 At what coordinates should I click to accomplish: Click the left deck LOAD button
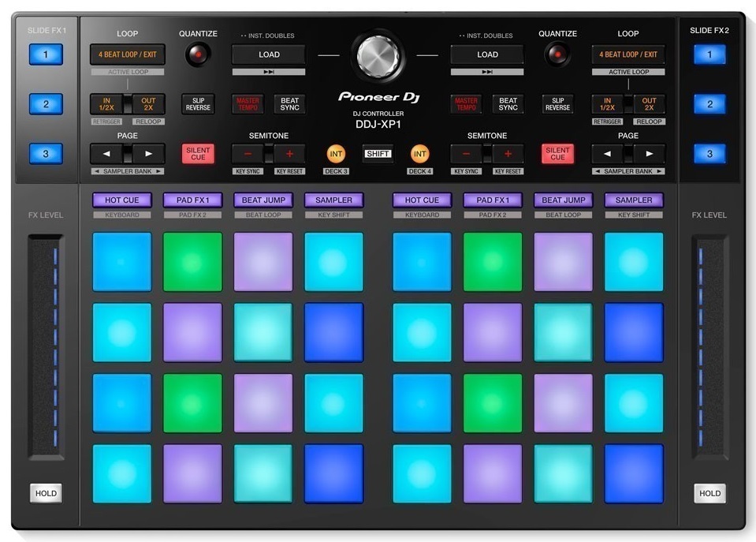269,54
